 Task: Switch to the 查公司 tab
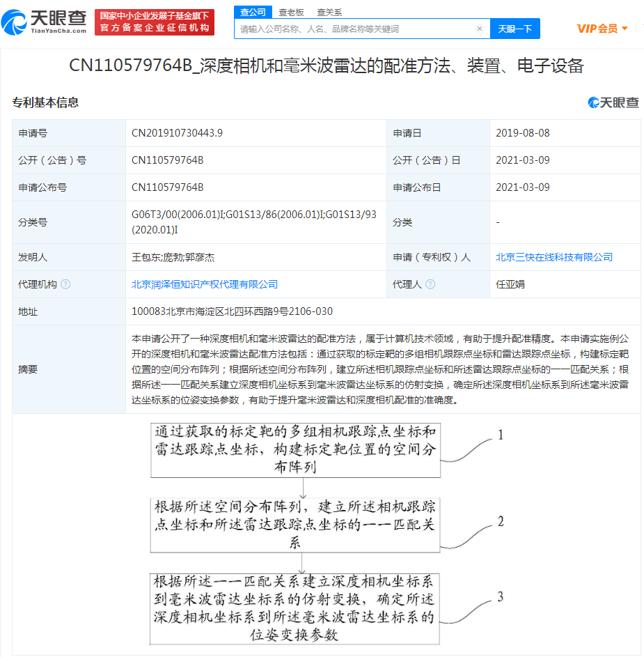[253, 12]
